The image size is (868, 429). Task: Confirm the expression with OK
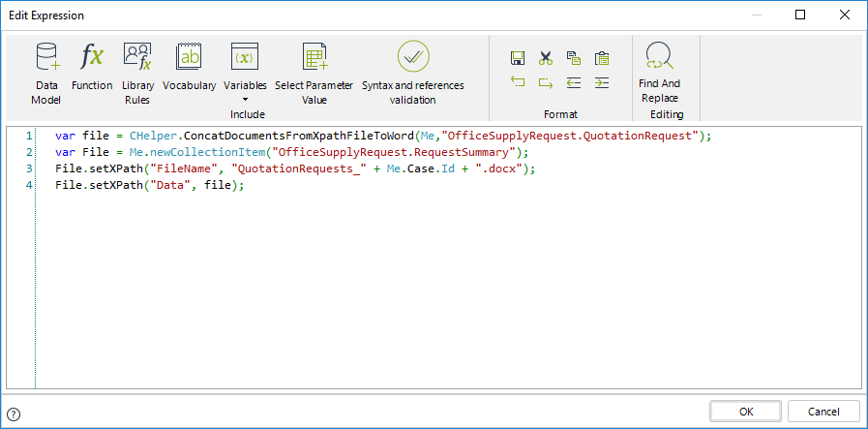(x=746, y=412)
